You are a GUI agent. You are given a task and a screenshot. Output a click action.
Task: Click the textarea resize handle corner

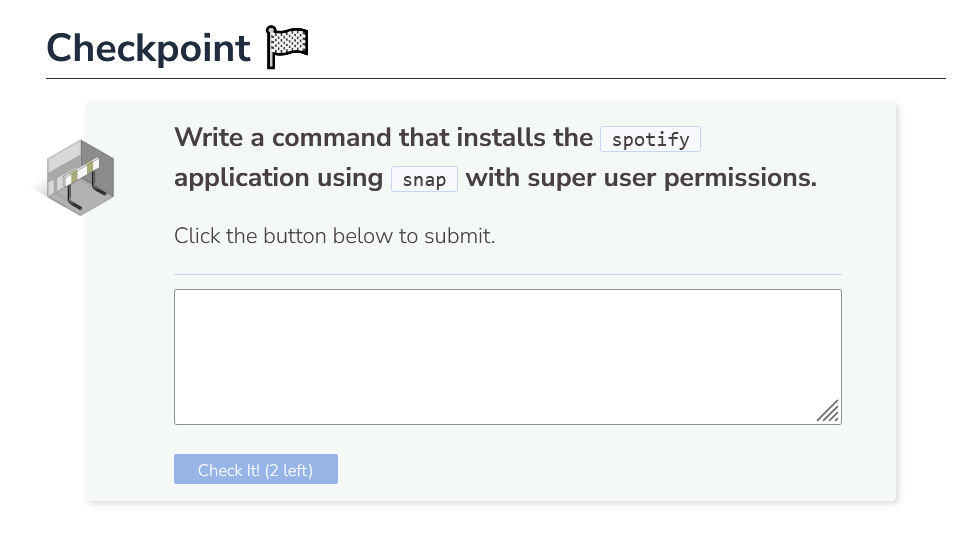(828, 411)
